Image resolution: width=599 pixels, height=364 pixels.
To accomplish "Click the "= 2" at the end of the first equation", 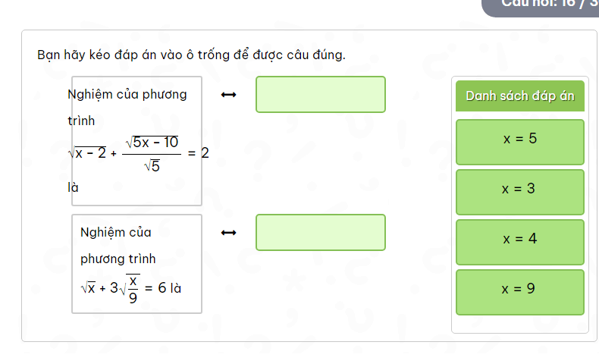I will click(198, 152).
